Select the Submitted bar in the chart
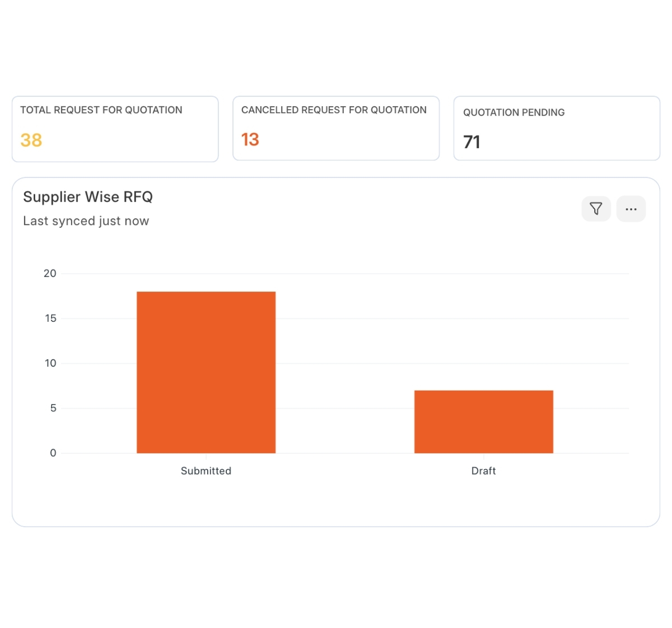The image size is (672, 628). (206, 372)
